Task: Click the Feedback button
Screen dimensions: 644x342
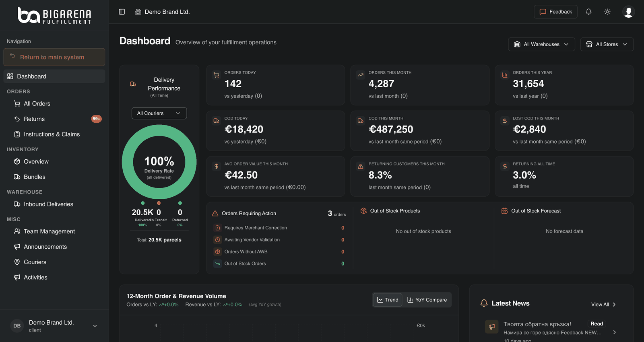Action: click(x=555, y=12)
